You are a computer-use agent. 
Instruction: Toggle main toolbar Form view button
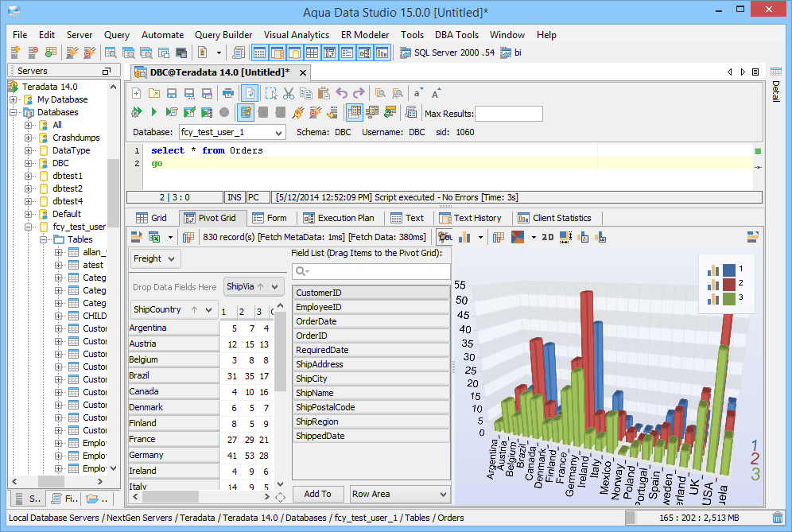coord(347,52)
